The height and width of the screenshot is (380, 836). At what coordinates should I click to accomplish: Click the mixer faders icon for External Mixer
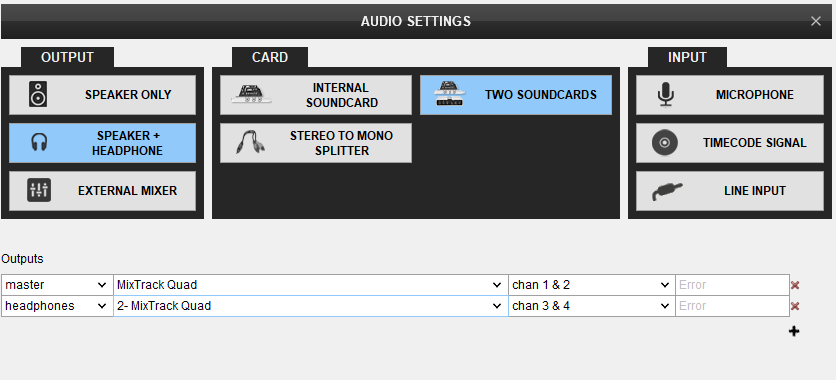pos(39,190)
